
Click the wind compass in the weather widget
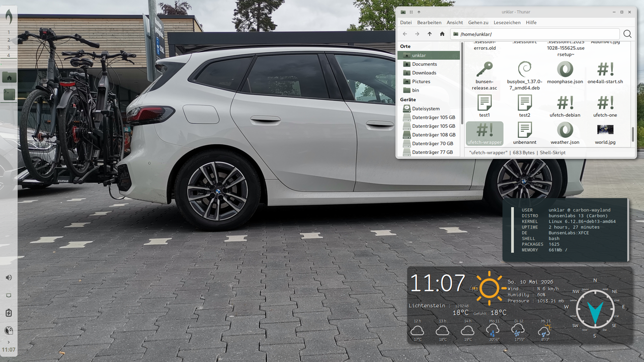click(x=595, y=309)
